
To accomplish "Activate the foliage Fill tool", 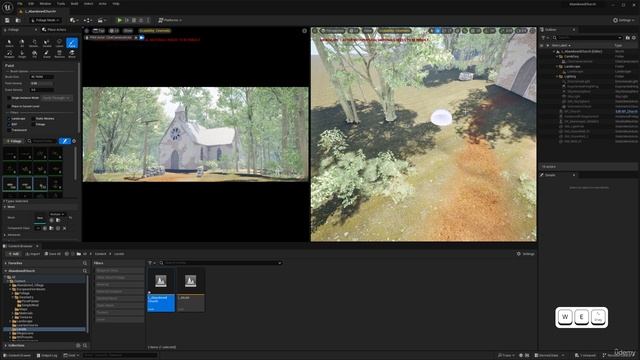I will pos(34,54).
